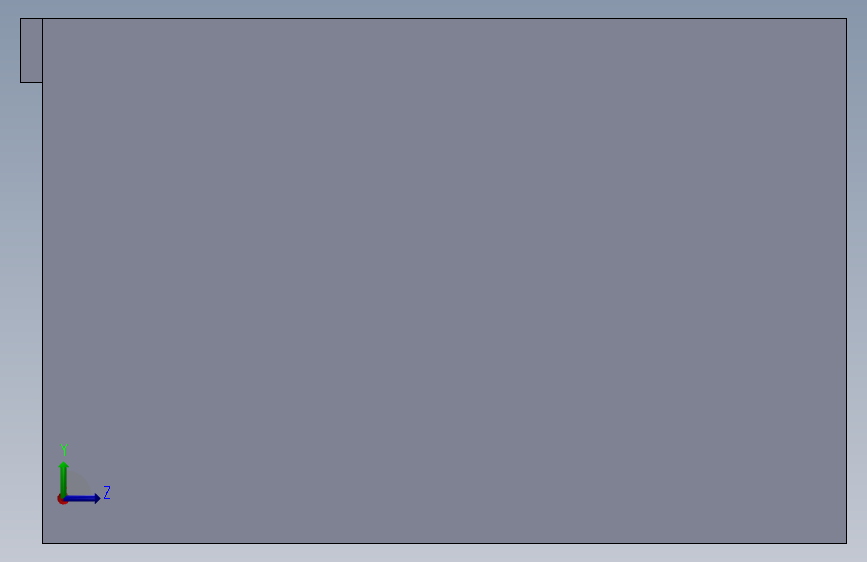Select the bottom-left corner vertex of large face

tap(43, 543)
